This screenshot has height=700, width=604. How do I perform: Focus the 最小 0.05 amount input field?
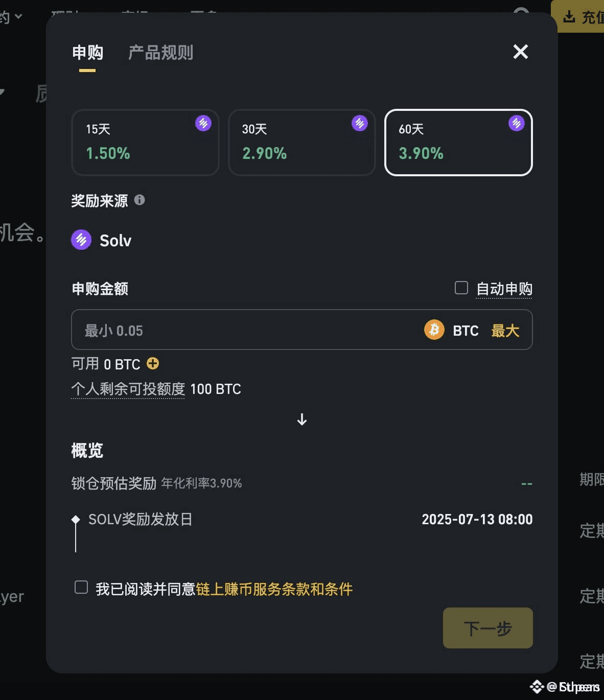[x=245, y=330]
